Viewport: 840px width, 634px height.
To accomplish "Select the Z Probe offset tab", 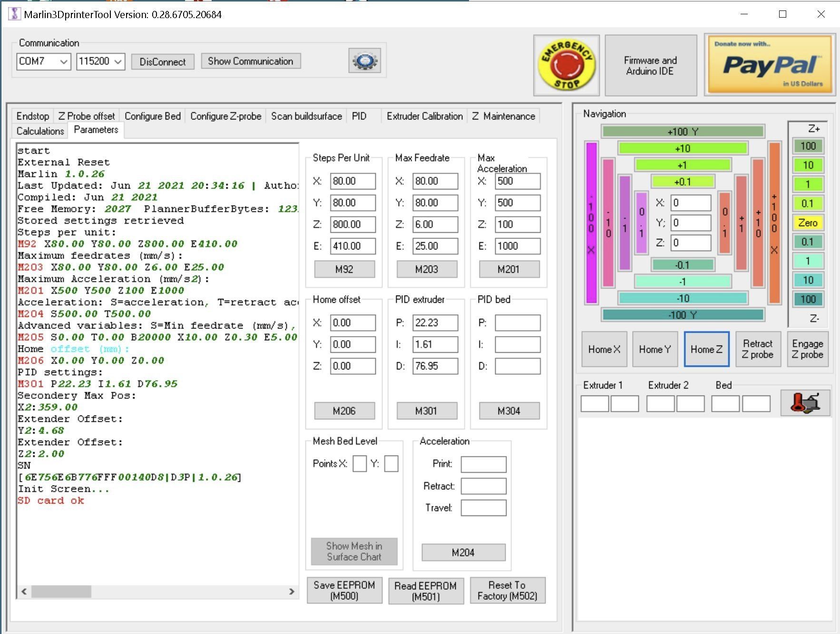I will tap(87, 116).
